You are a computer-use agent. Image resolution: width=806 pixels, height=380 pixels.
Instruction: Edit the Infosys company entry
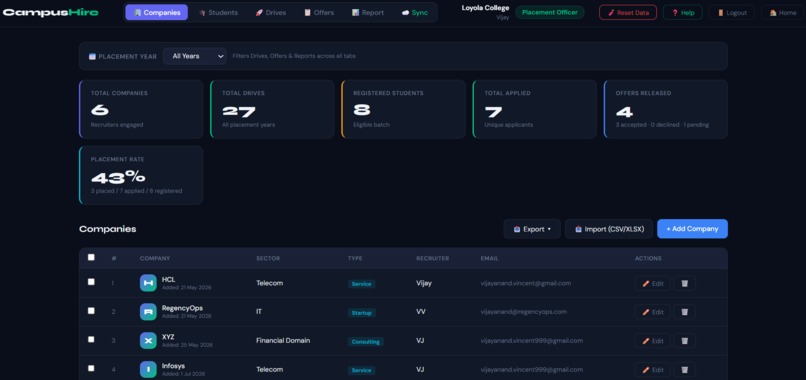click(x=653, y=370)
